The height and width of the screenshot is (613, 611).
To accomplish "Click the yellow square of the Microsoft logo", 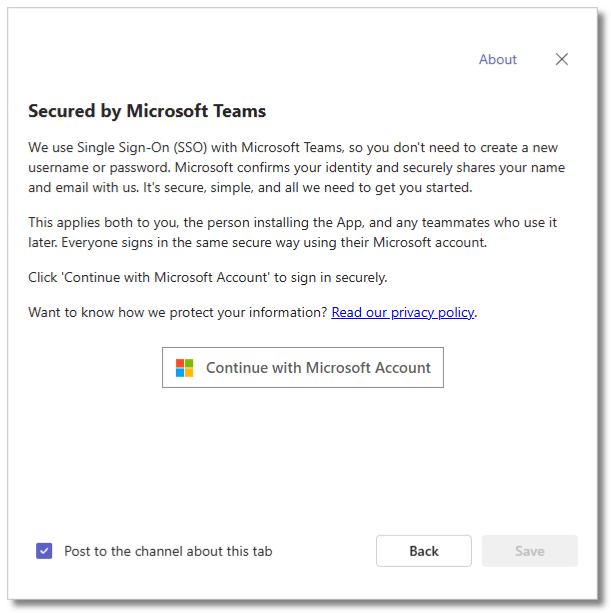I will click(189, 373).
